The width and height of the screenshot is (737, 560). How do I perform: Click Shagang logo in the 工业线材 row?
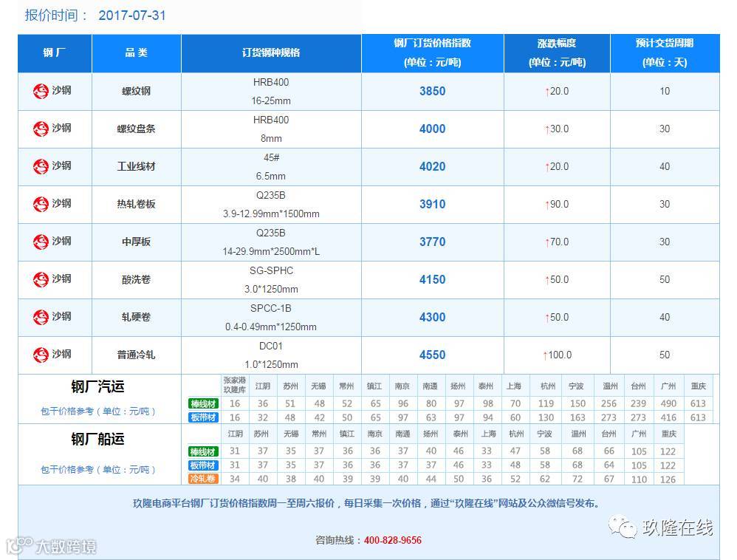(x=41, y=166)
